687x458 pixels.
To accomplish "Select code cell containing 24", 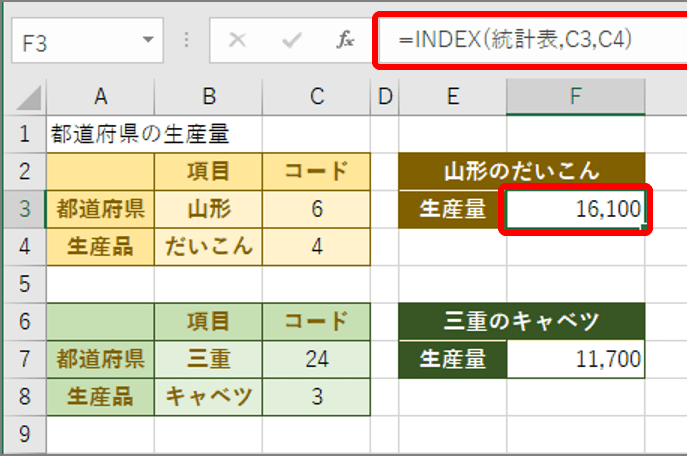I will tap(316, 359).
